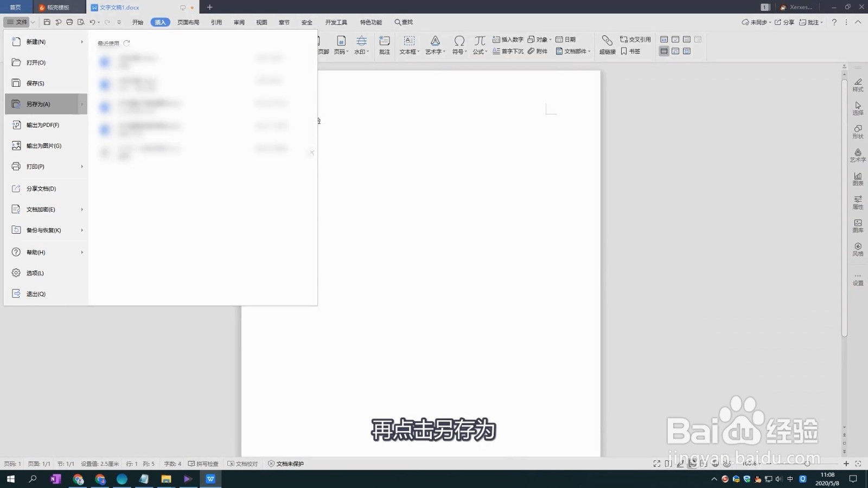The height and width of the screenshot is (488, 868).
Task: Open Windows Start menu
Action: point(10,479)
